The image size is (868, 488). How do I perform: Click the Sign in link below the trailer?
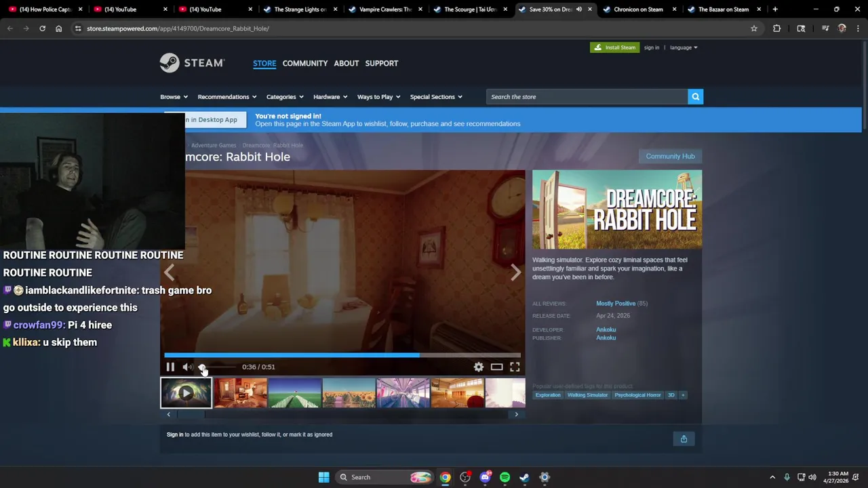click(x=175, y=434)
